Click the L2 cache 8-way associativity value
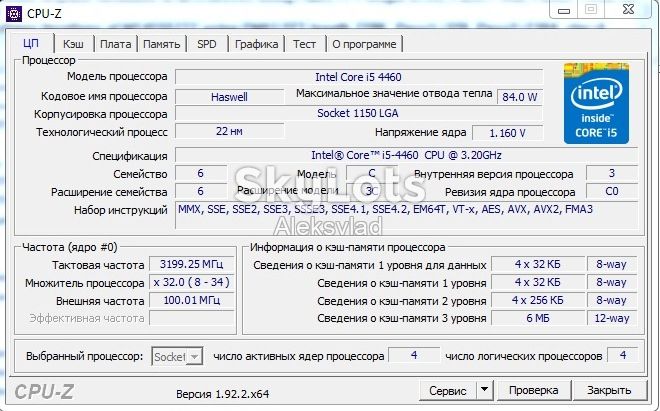Screen dimensions: 660x411 (x=612, y=300)
